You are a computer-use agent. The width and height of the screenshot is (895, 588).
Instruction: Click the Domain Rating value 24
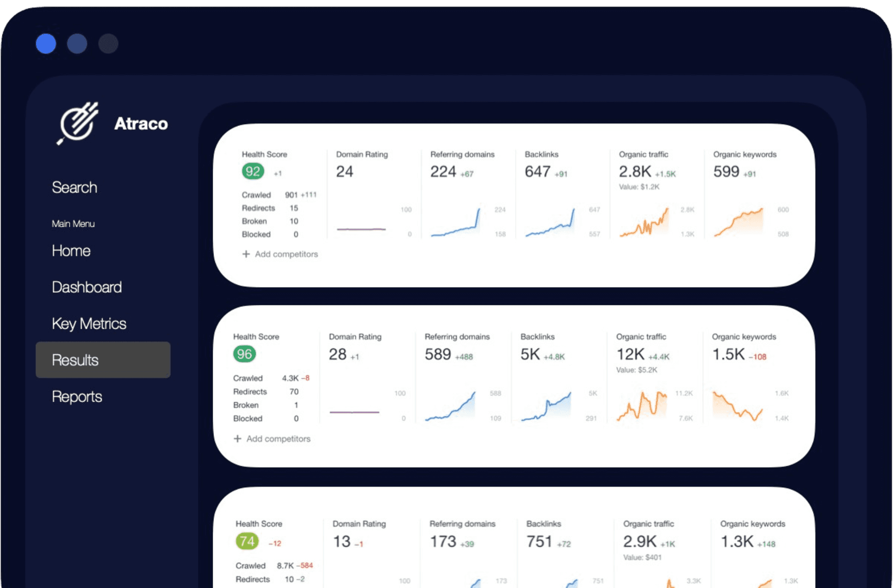tap(345, 172)
